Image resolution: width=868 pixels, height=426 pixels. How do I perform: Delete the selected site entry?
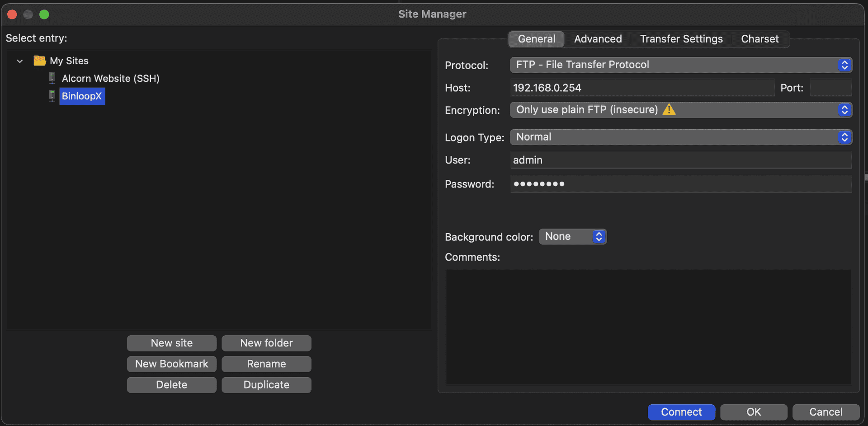point(172,385)
